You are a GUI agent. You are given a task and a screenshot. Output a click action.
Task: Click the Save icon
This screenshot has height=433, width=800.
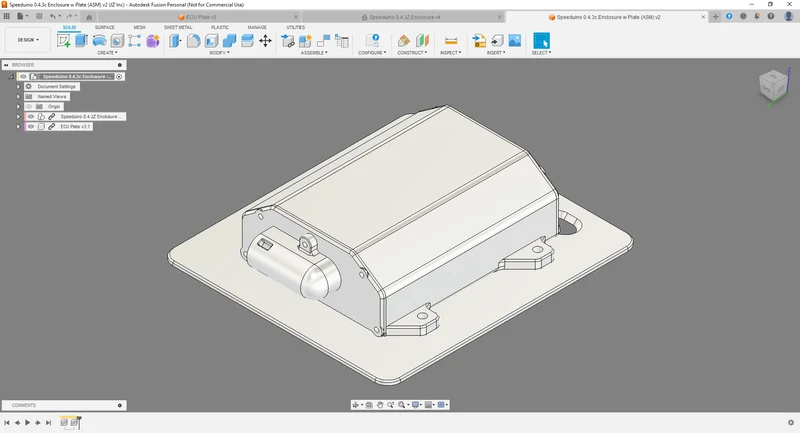39,16
